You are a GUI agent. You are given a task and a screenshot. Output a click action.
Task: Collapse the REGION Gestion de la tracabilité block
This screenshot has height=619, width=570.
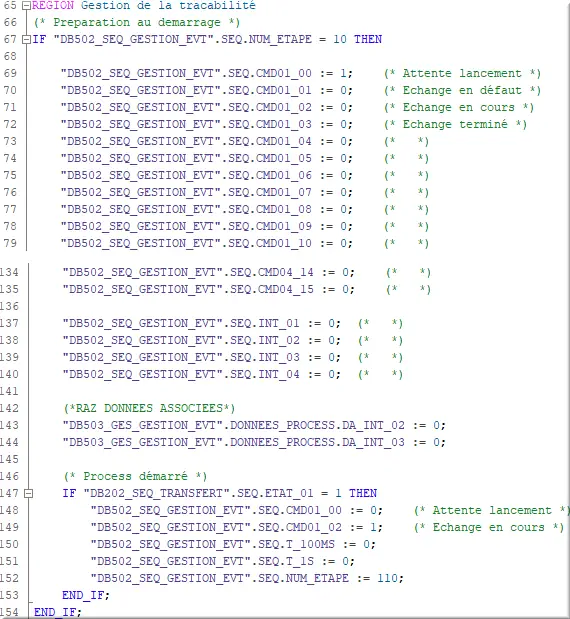click(x=26, y=6)
